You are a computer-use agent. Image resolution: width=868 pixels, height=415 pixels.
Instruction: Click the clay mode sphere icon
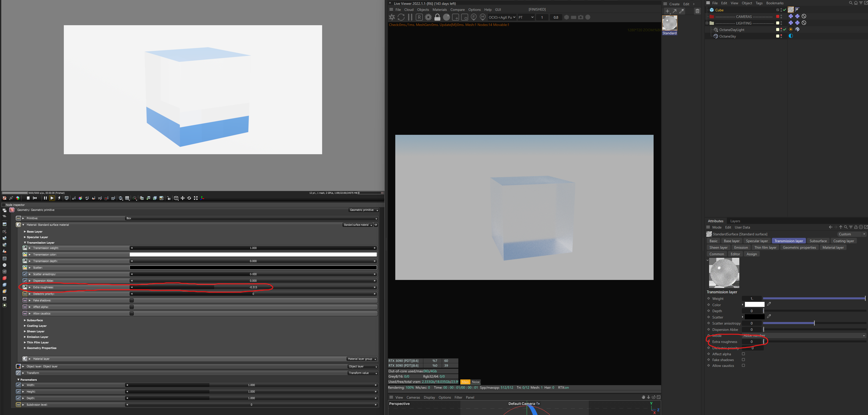(446, 17)
